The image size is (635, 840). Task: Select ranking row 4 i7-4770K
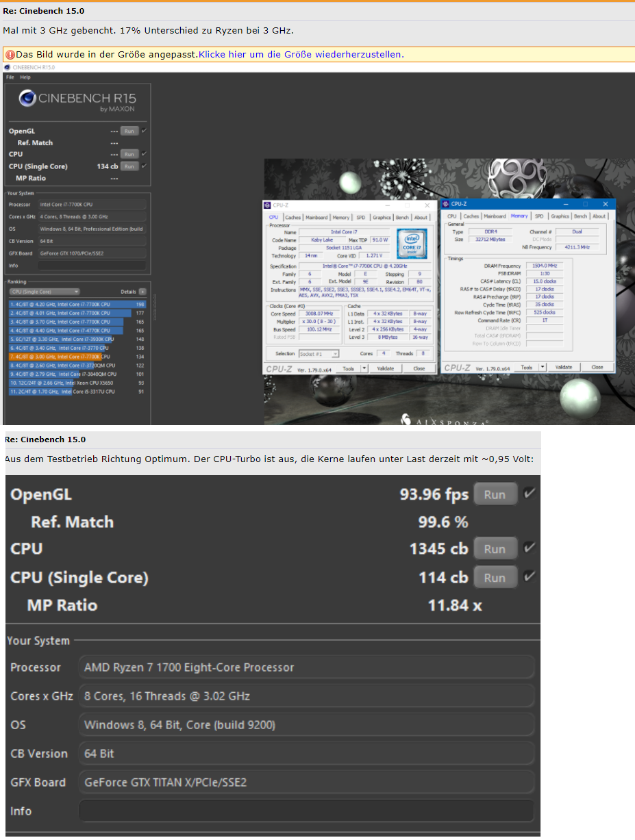pyautogui.click(x=77, y=330)
